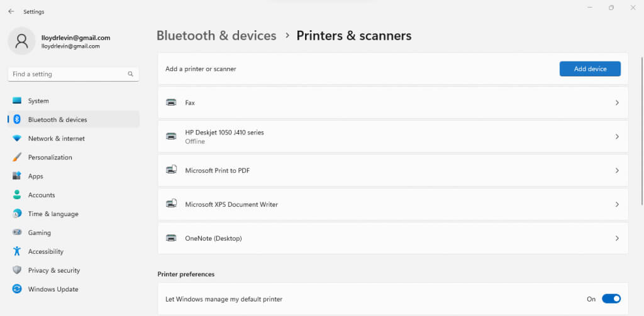Open the Apps settings category

click(x=35, y=176)
